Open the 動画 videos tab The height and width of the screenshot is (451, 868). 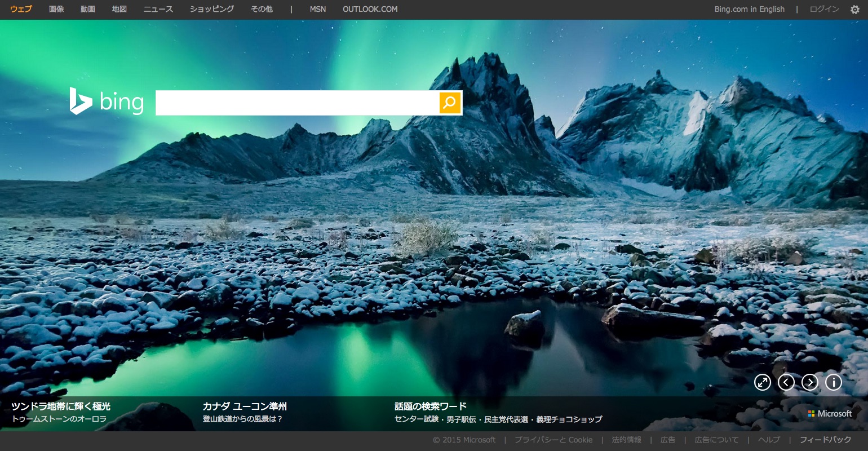(x=88, y=9)
